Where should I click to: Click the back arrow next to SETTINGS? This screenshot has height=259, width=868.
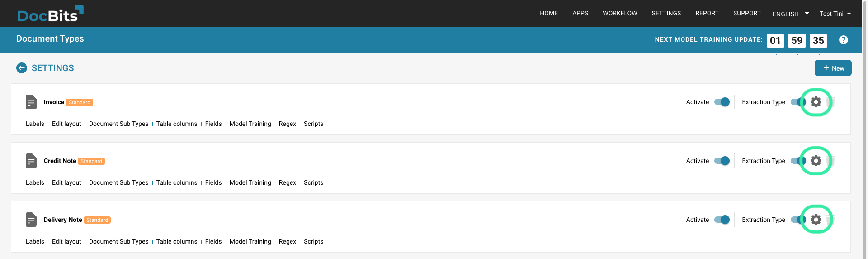pos(22,68)
